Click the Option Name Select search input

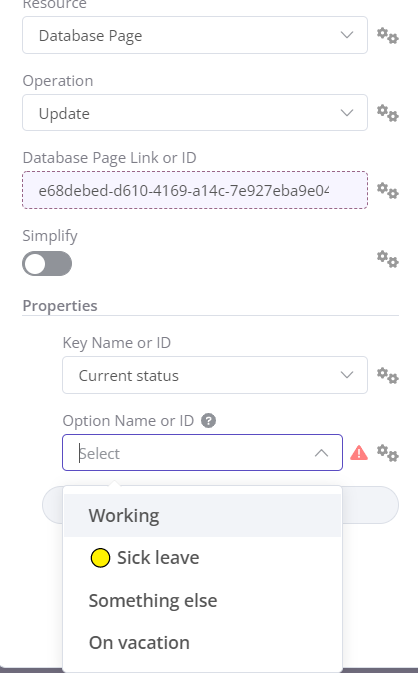193,453
